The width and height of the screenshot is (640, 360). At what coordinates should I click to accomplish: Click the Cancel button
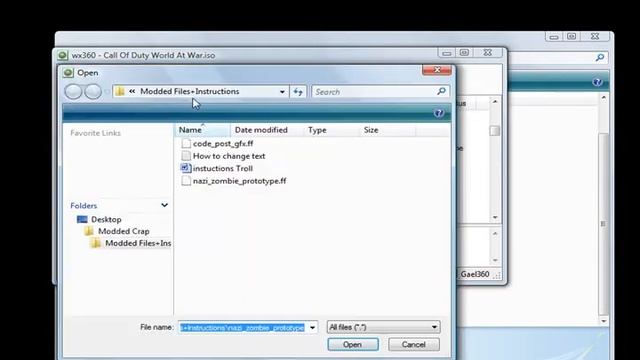click(413, 344)
